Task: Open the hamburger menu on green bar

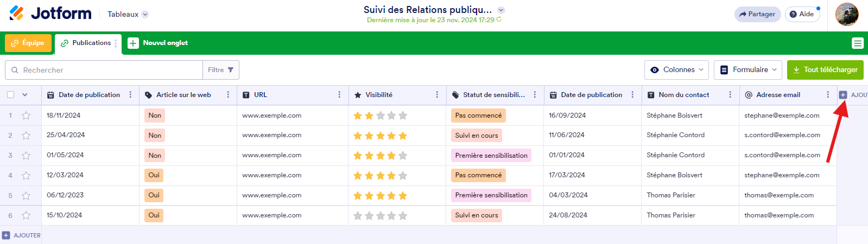Action: coord(858,43)
